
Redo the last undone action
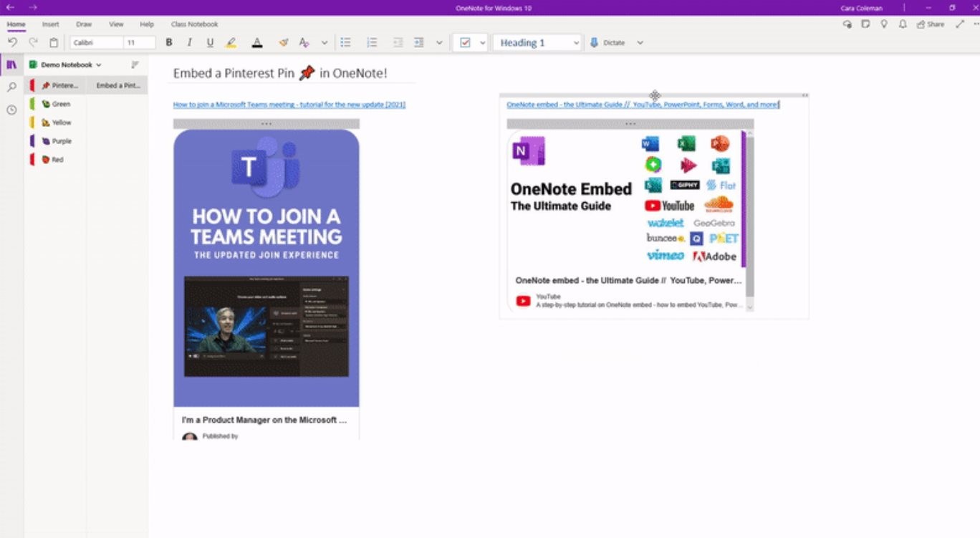tap(33, 43)
